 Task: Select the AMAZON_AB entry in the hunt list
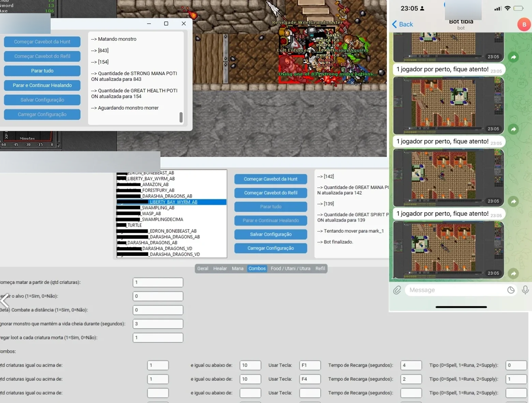coord(172,185)
